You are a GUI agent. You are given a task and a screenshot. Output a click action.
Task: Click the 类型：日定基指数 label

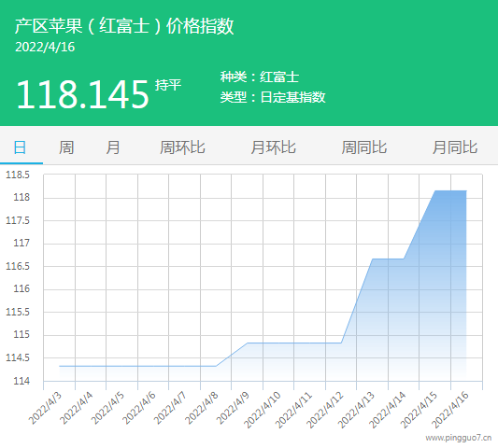[x=273, y=97]
